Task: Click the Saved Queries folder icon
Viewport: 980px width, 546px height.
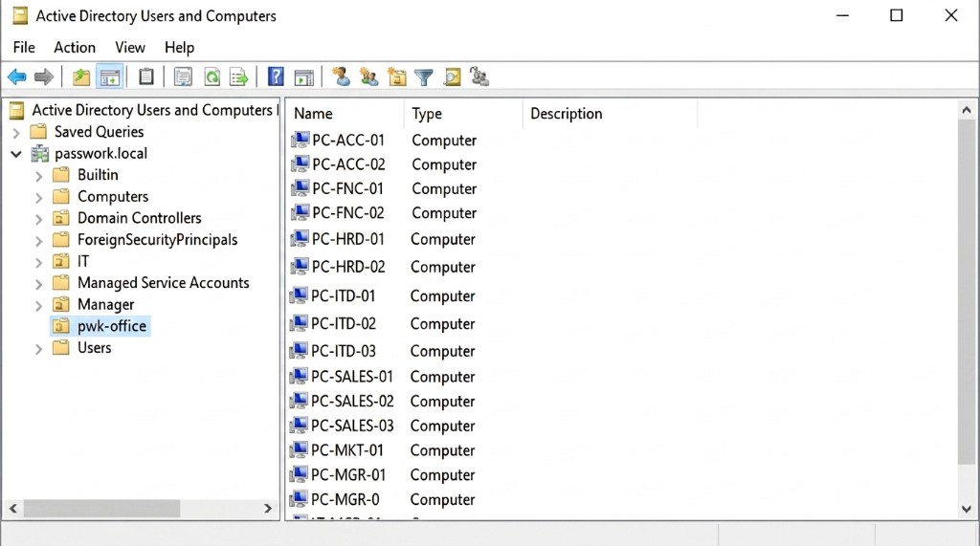Action: (38, 131)
